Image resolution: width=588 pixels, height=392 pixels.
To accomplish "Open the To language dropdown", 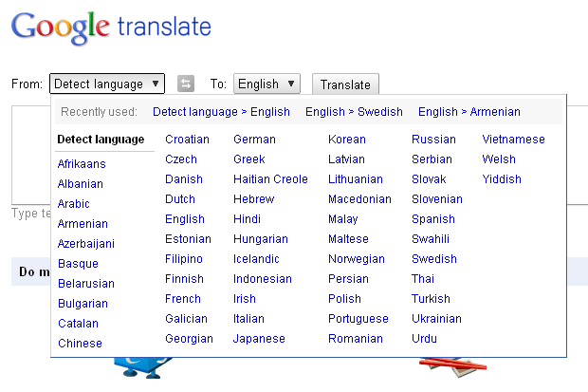I will (x=266, y=84).
